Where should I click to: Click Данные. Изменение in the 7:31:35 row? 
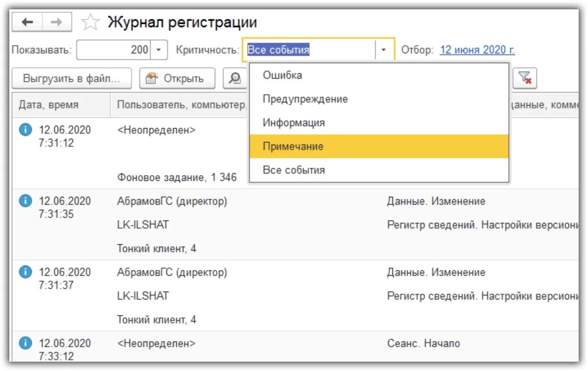tap(436, 201)
